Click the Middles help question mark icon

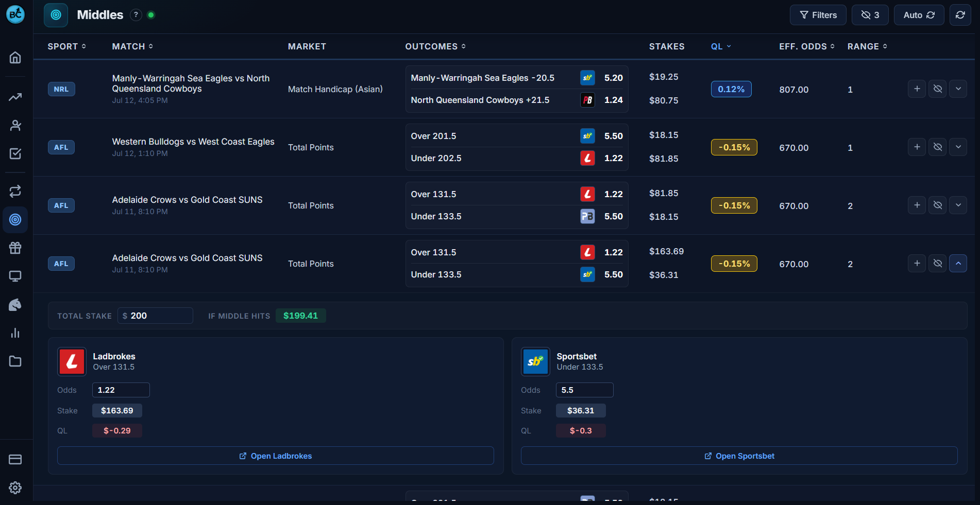(136, 15)
